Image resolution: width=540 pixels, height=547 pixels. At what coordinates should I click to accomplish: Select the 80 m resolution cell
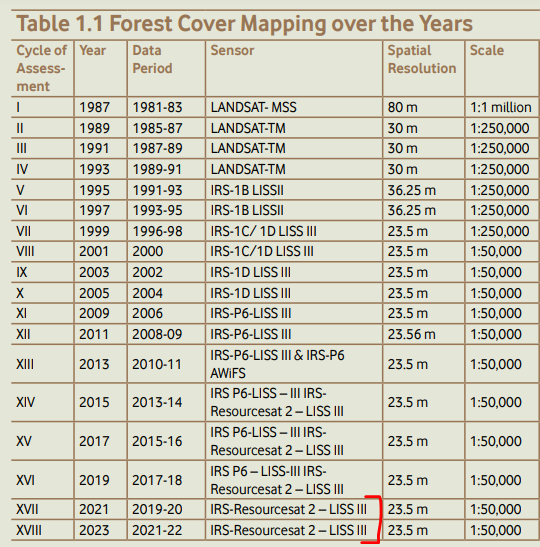coord(403,107)
